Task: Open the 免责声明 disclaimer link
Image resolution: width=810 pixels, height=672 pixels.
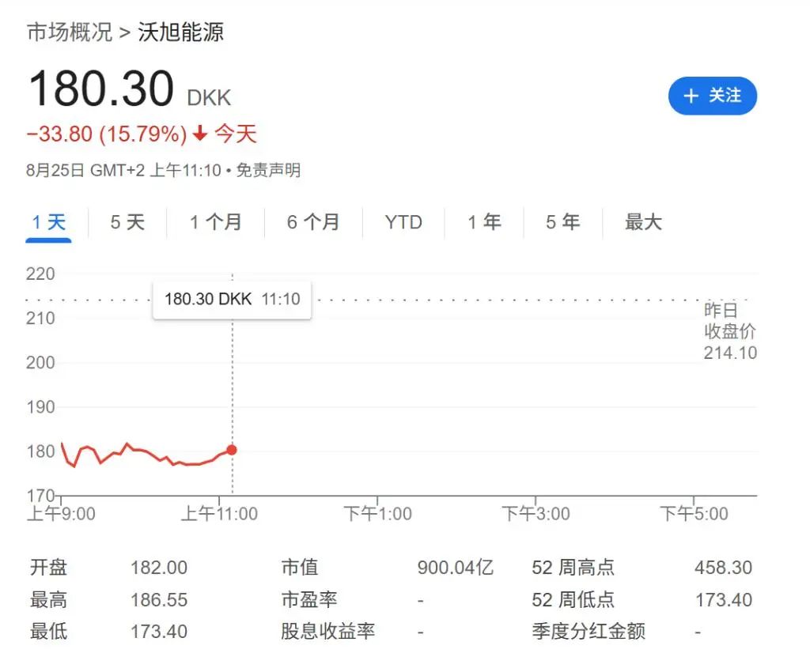Action: click(268, 170)
